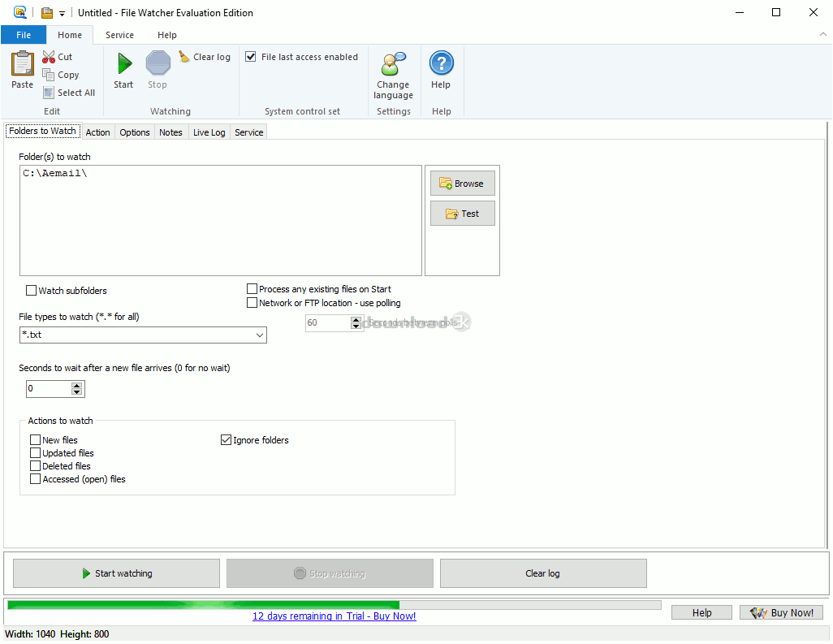The image size is (833, 644).
Task: Expand the File types to watch dropdown
Action: coord(260,335)
